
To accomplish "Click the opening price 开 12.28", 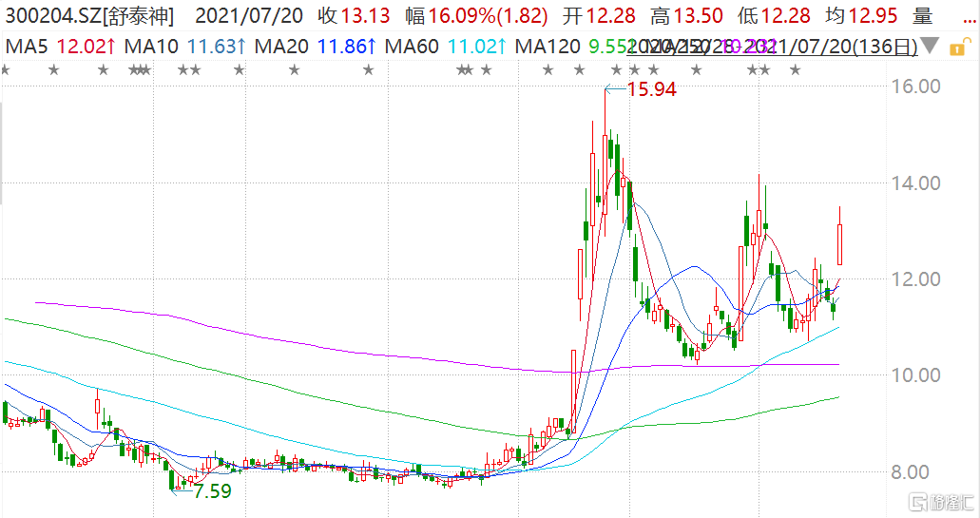I will point(599,15).
